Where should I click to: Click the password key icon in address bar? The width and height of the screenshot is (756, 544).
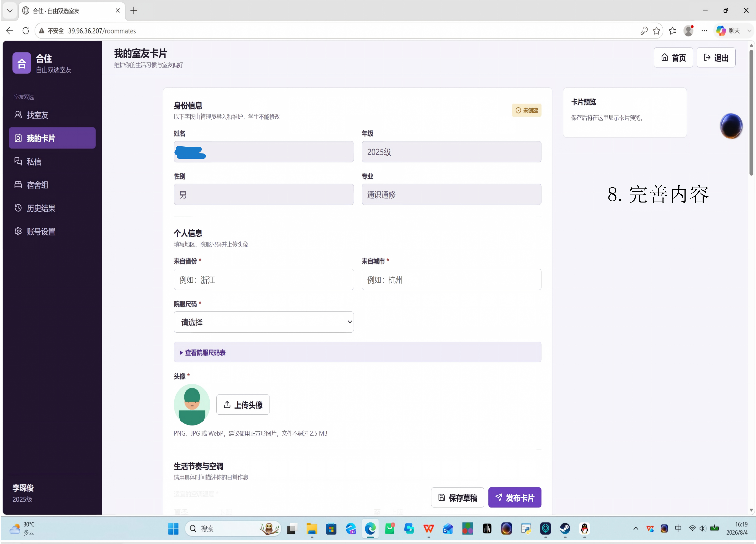[x=644, y=31]
